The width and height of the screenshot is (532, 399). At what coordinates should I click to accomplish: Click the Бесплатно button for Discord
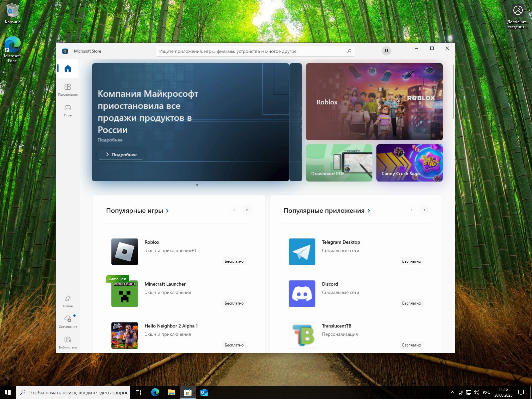(x=412, y=303)
